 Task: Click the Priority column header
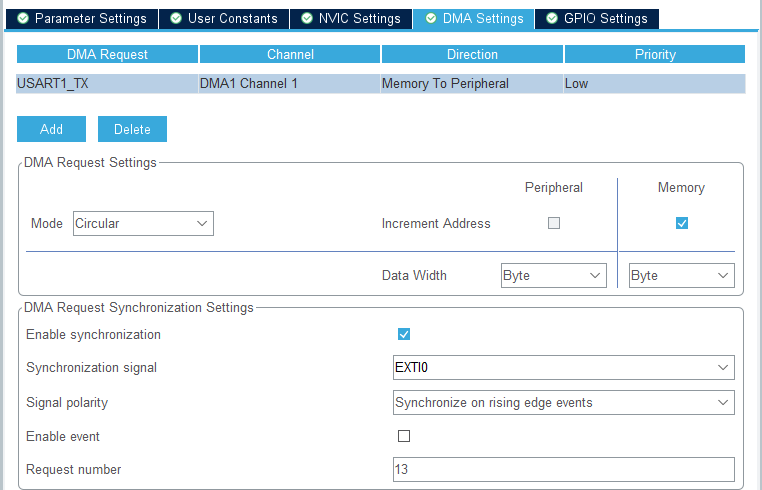654,54
